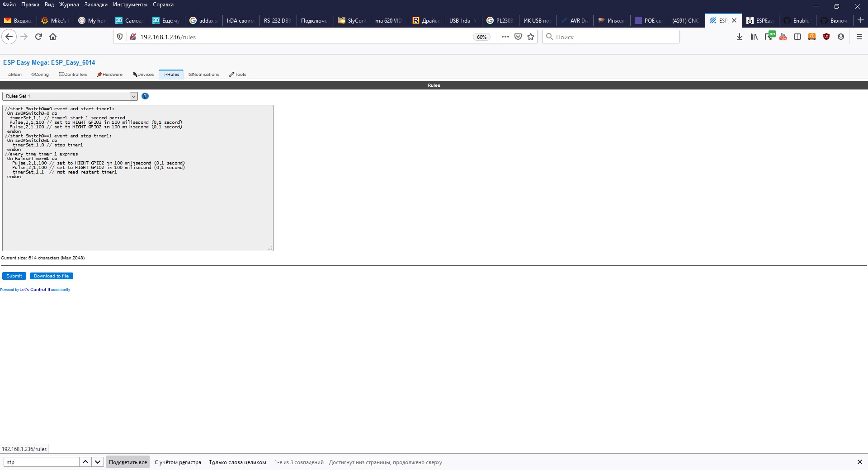Click the 60% zoom level indicator
This screenshot has height=470, width=868.
pos(481,37)
